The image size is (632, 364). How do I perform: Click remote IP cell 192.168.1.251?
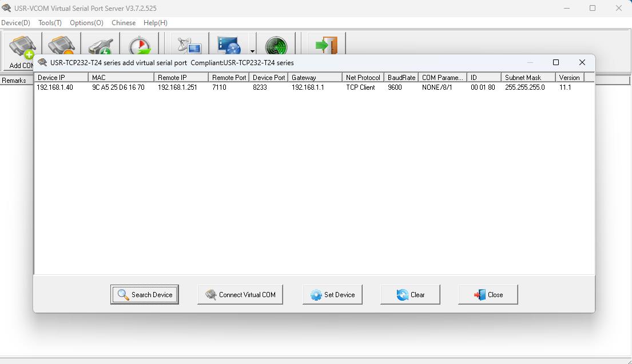coord(177,87)
